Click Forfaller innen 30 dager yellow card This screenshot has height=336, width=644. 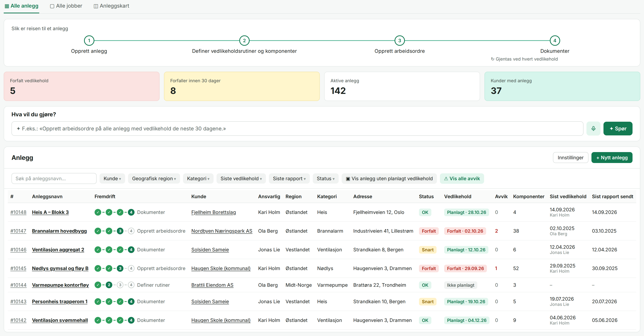point(242,86)
